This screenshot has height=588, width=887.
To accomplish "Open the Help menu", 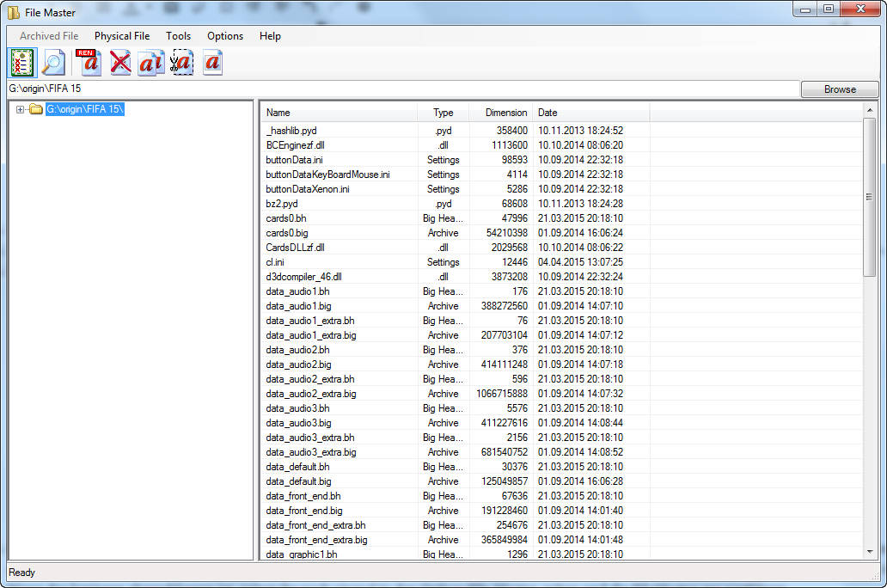I will [270, 35].
